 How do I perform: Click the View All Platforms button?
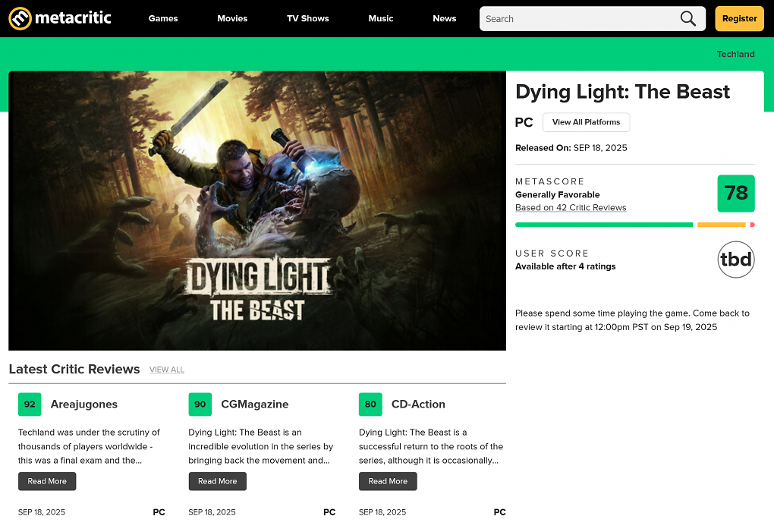click(x=586, y=122)
